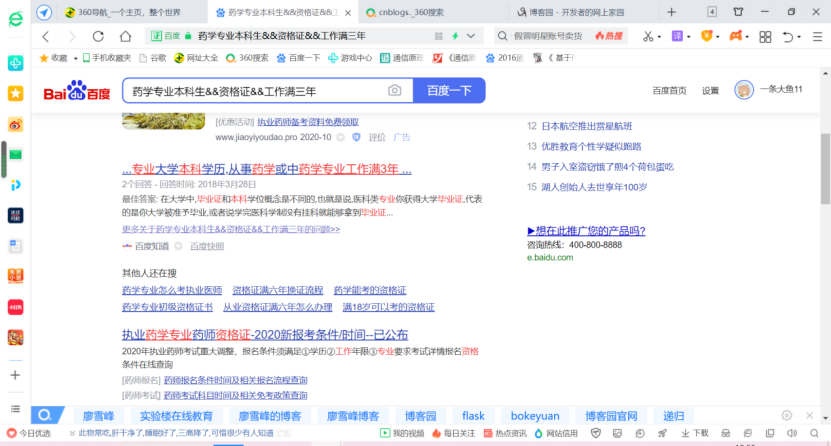Expand the translate extension dropdown arrow
This screenshot has height=446, width=831.
coord(688,37)
